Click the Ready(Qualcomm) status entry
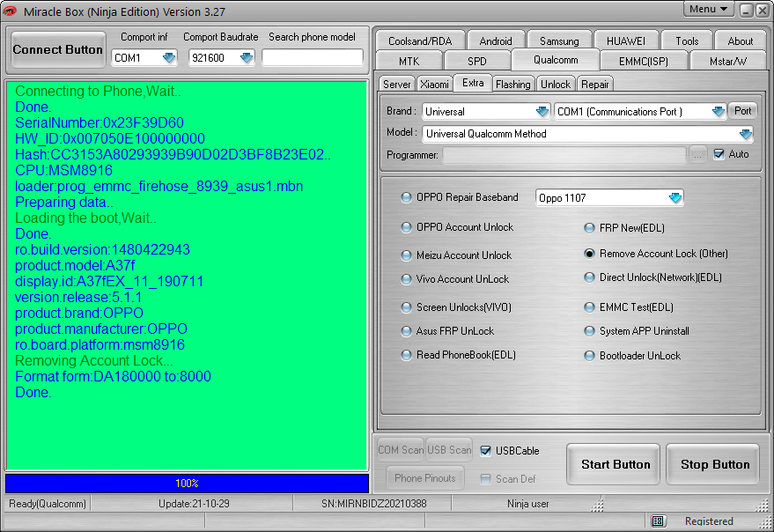 (x=48, y=504)
